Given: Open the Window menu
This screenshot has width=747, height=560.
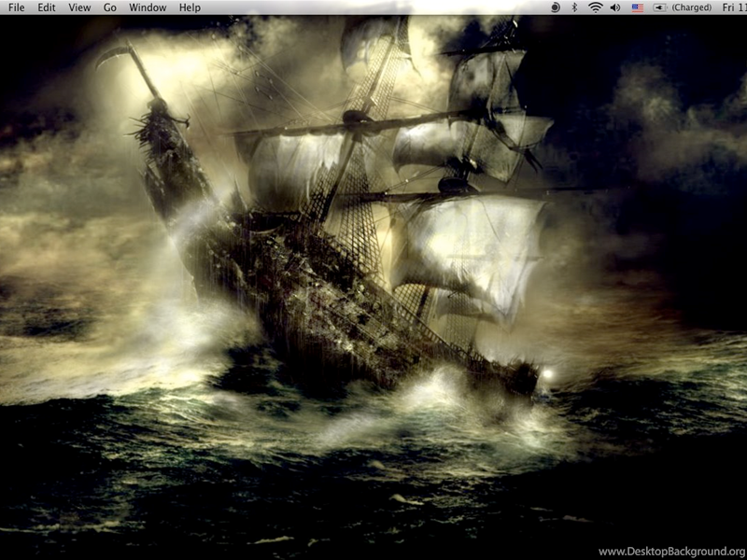Looking at the screenshot, I should pos(148,7).
